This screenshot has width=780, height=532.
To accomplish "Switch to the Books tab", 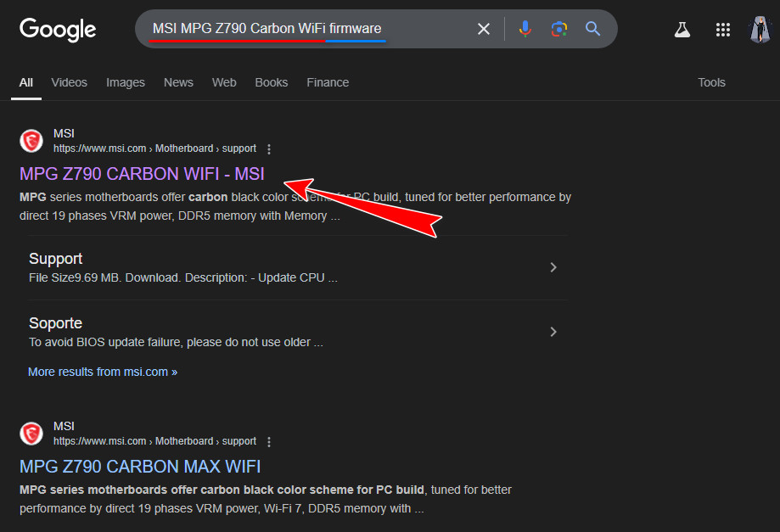I will pos(271,82).
